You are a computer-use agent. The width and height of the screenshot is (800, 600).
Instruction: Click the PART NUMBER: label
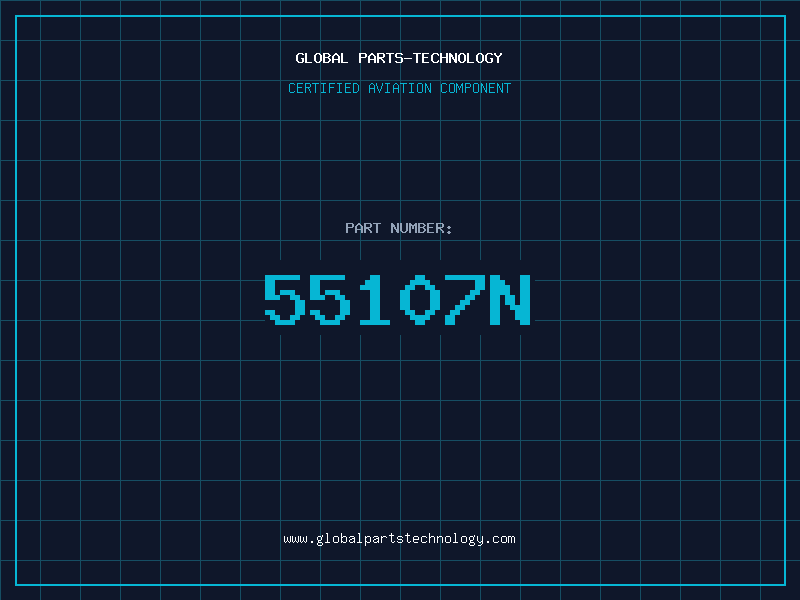(398, 228)
